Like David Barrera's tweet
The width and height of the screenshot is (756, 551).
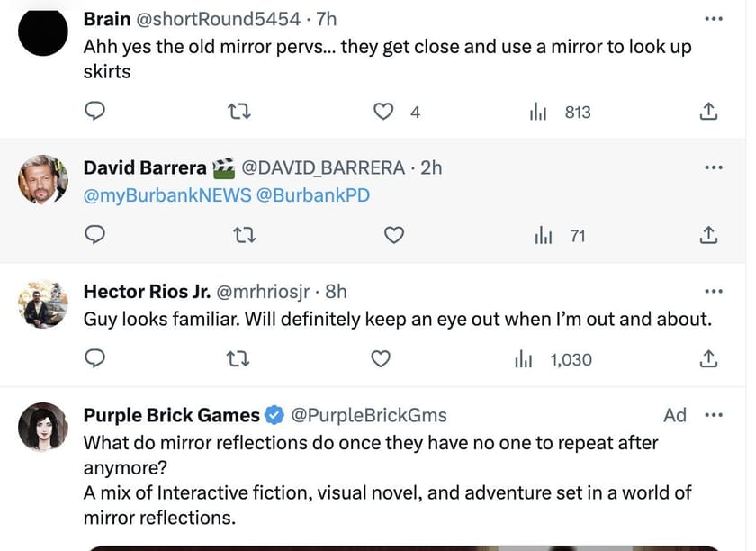point(393,236)
